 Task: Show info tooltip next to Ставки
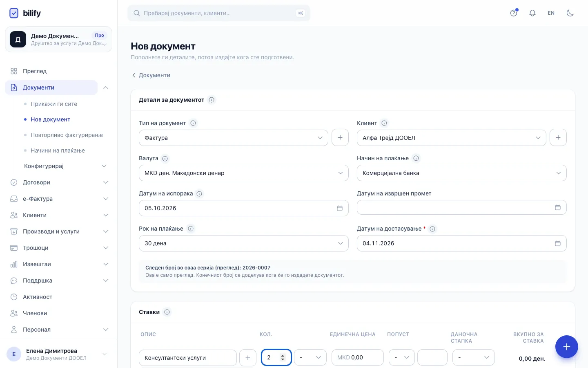pyautogui.click(x=167, y=312)
